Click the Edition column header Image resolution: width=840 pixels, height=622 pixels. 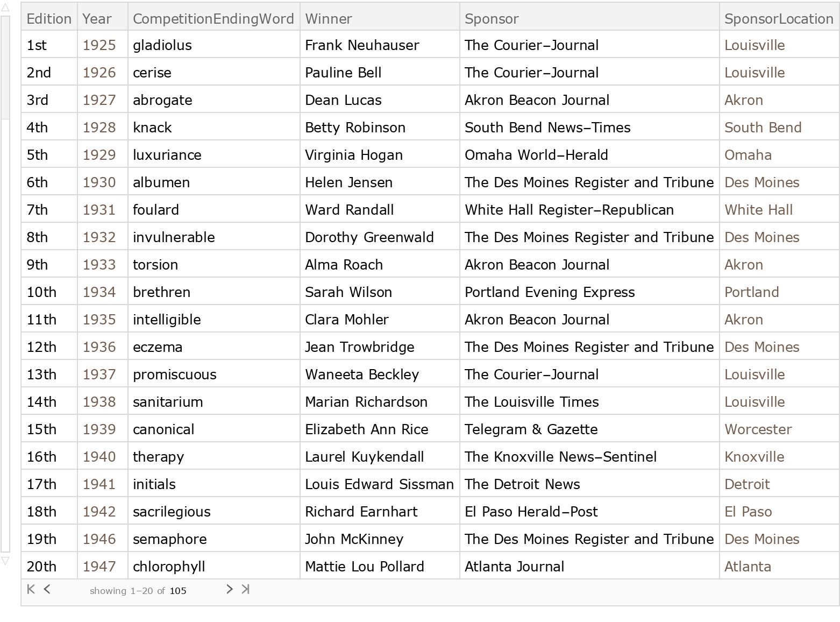[49, 19]
